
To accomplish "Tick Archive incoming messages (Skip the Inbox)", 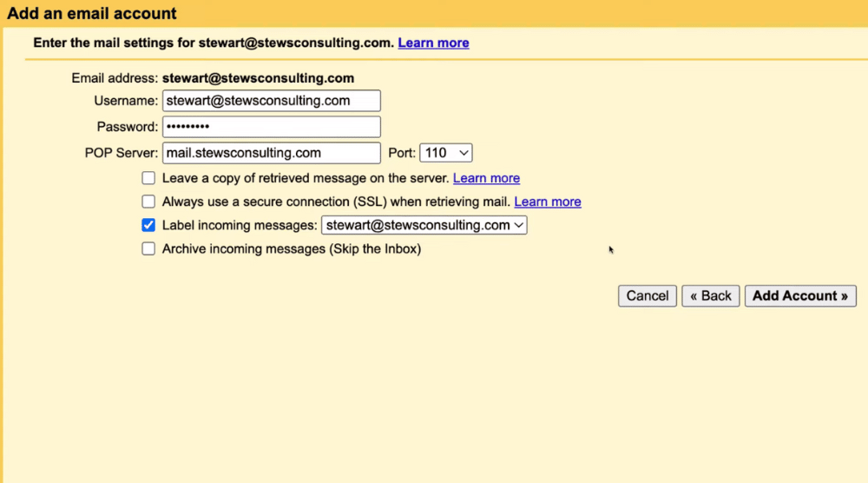I will 148,248.
